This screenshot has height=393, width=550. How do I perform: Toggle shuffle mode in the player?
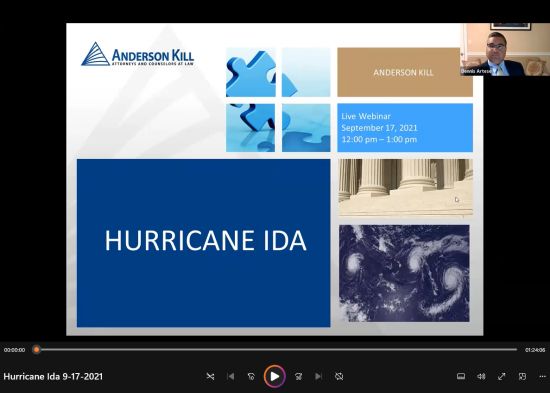[x=210, y=377]
